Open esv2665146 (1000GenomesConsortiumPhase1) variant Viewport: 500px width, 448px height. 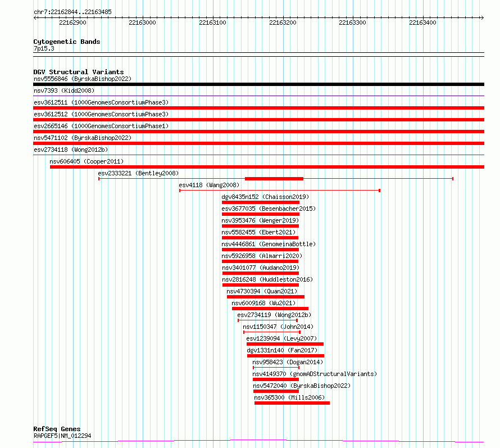click(101, 126)
